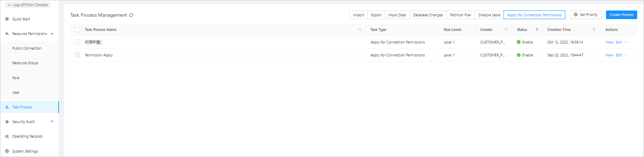644x157 pixels.
Task: Switch to the Partition Plan tab
Action: tap(461, 15)
